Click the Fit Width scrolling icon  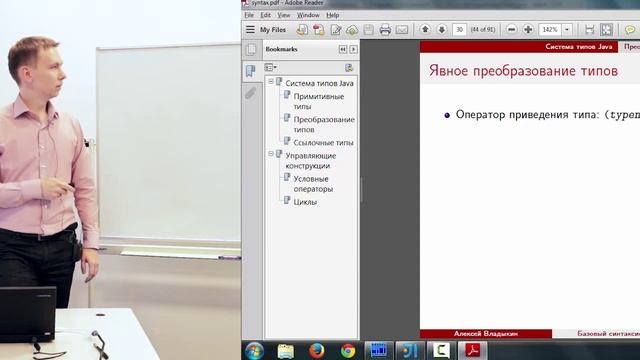pos(589,29)
